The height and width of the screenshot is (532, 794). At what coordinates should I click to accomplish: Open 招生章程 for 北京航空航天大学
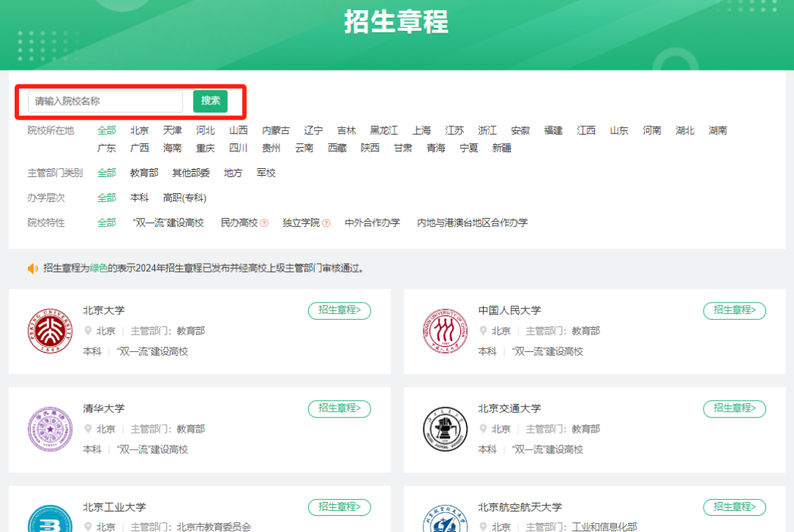click(734, 507)
